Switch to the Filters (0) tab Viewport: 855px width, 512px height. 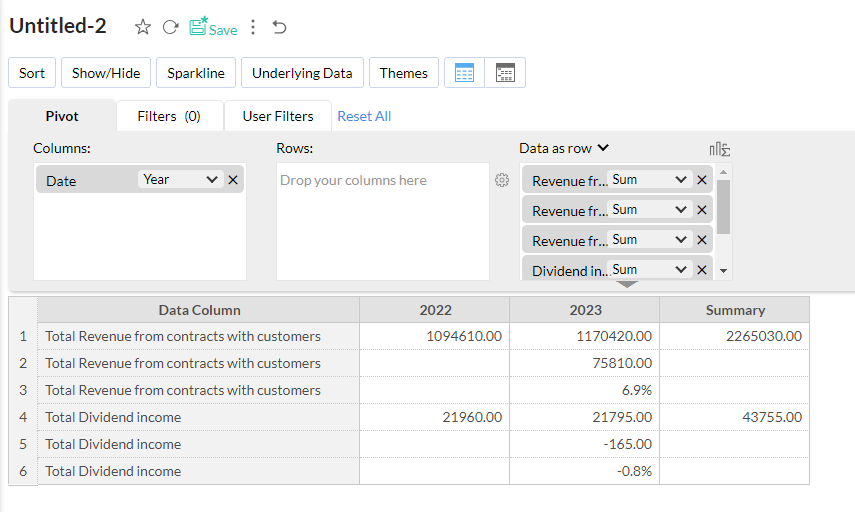click(x=169, y=116)
